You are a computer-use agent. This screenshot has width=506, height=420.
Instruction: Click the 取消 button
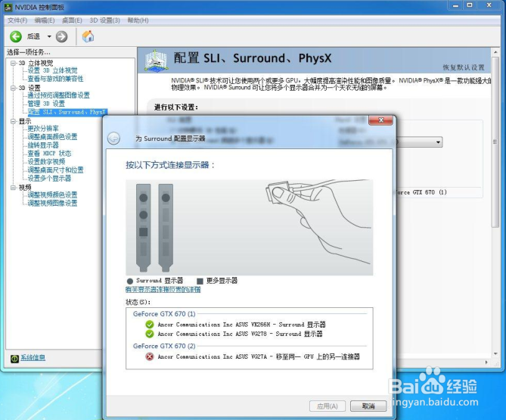(x=368, y=406)
